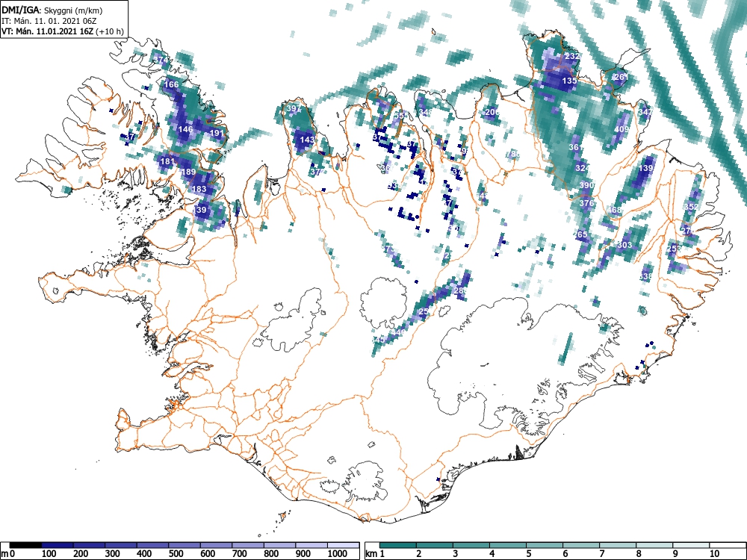
Task: Click the '500' tick on the meters legend
Action: coord(176,554)
